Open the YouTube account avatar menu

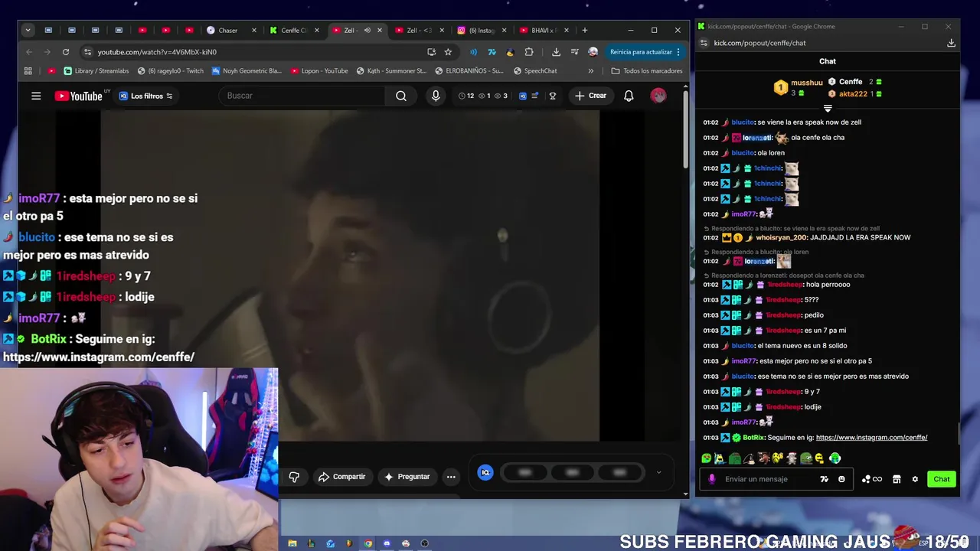[658, 96]
